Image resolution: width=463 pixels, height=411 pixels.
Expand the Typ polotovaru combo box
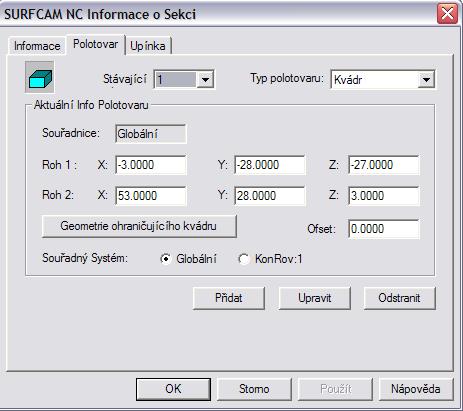click(426, 80)
